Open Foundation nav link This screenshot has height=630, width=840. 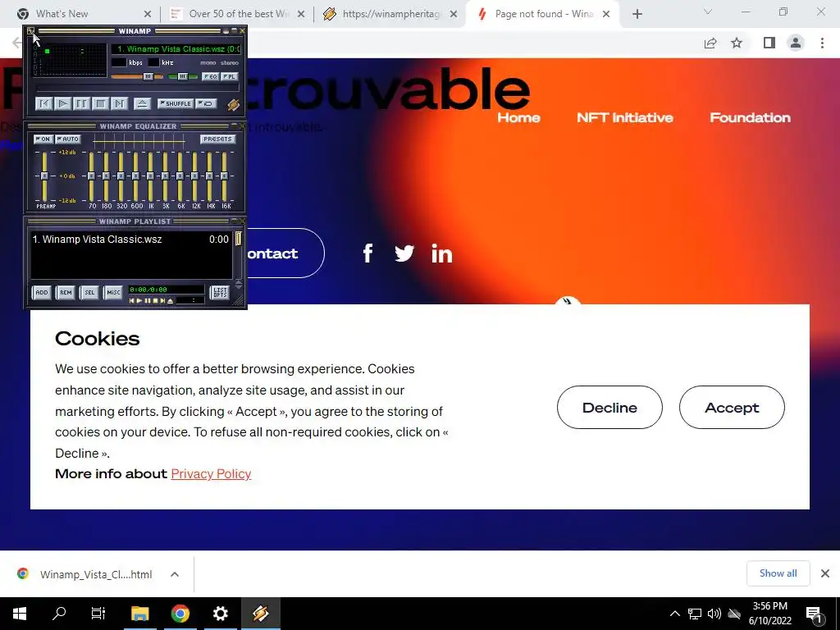click(x=750, y=118)
